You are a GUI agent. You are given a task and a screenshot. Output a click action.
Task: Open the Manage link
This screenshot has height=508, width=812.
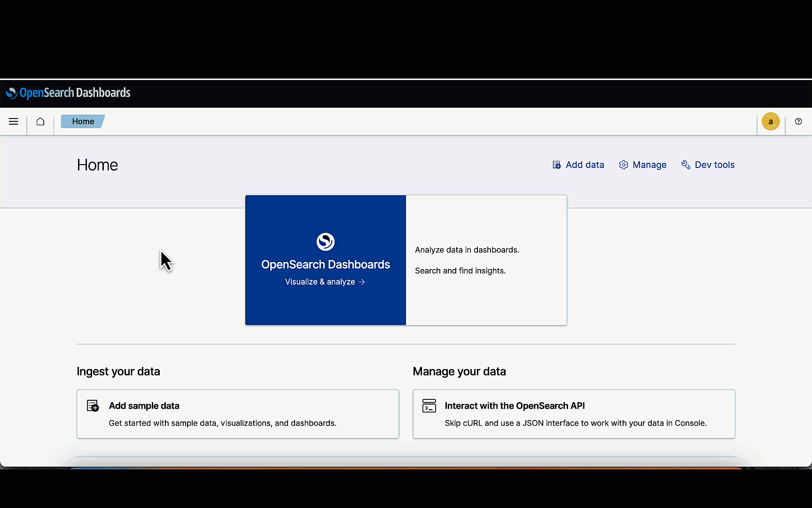point(643,165)
